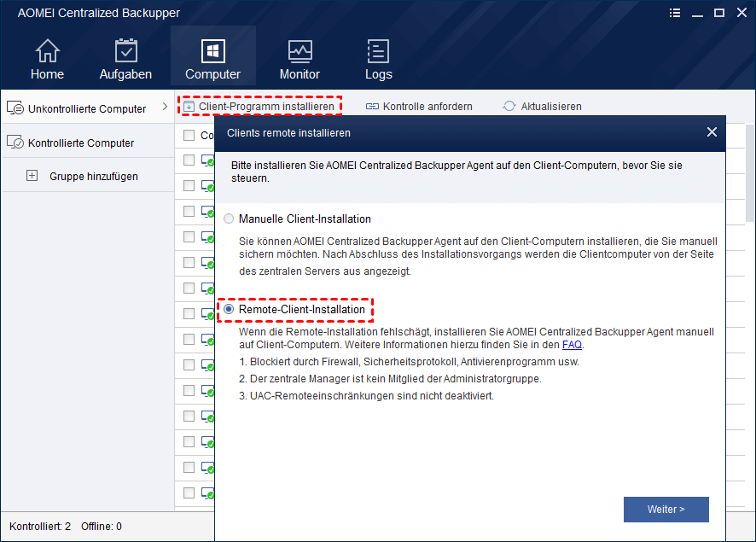
Task: Click Aktualisieren toolbar button
Action: click(542, 107)
